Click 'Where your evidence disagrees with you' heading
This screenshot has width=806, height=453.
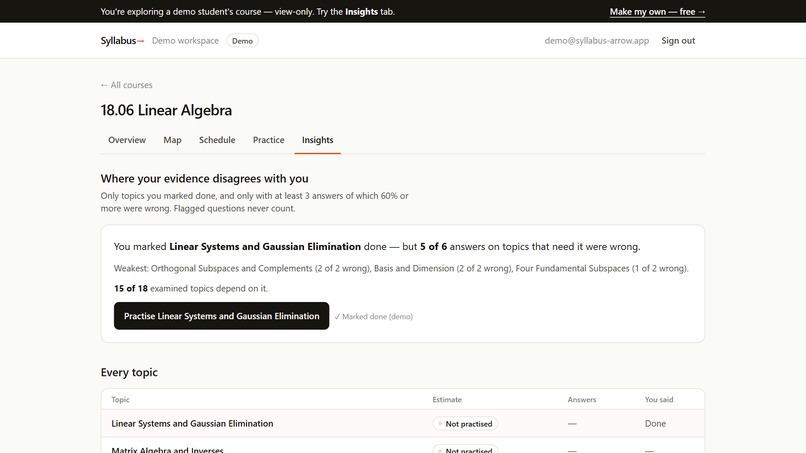pos(205,178)
